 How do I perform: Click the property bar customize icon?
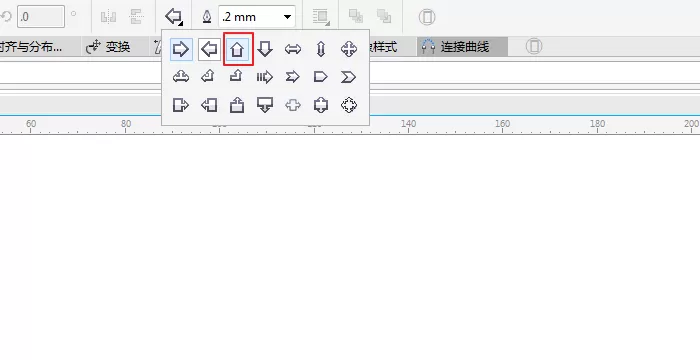pyautogui.click(x=427, y=17)
